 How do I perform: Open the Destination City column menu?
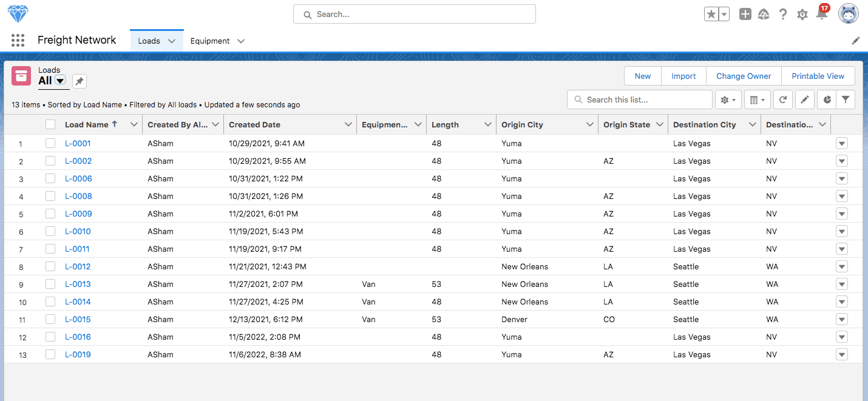click(x=753, y=124)
